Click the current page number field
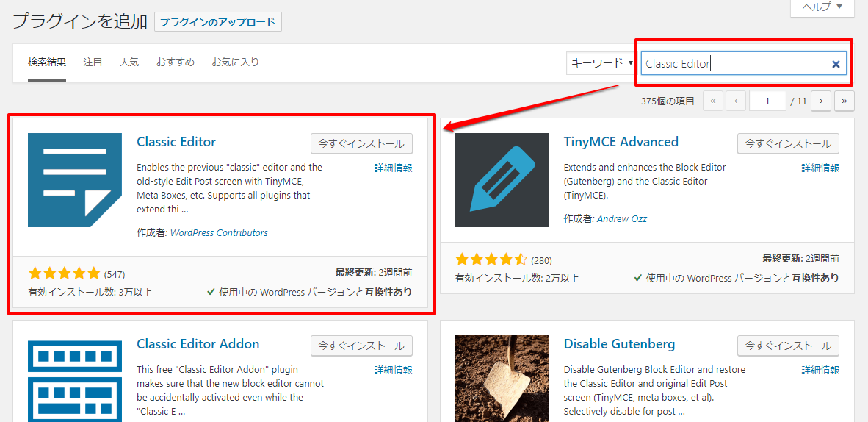The image size is (868, 422). tap(767, 101)
